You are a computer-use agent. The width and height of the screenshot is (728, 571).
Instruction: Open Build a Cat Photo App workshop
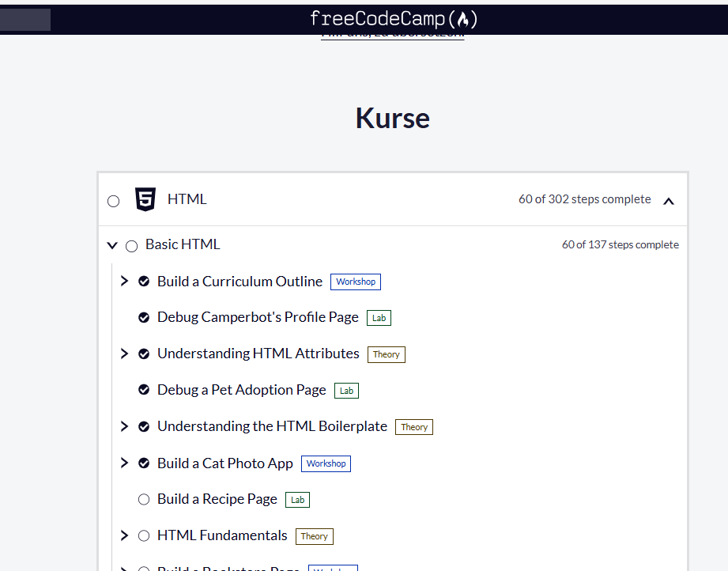[x=225, y=463]
